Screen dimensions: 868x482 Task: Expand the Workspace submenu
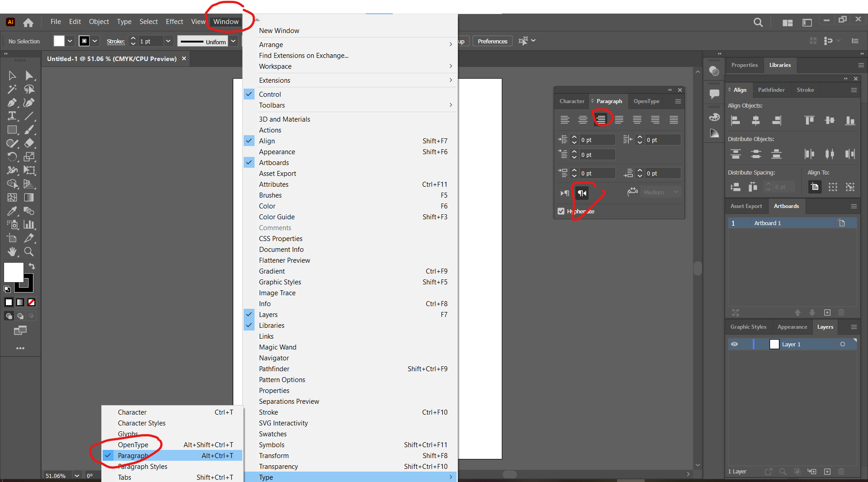350,66
